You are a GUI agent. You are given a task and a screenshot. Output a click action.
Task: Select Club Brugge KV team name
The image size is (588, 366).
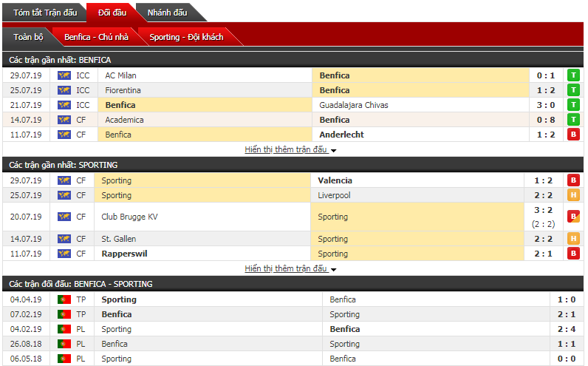[x=129, y=217]
